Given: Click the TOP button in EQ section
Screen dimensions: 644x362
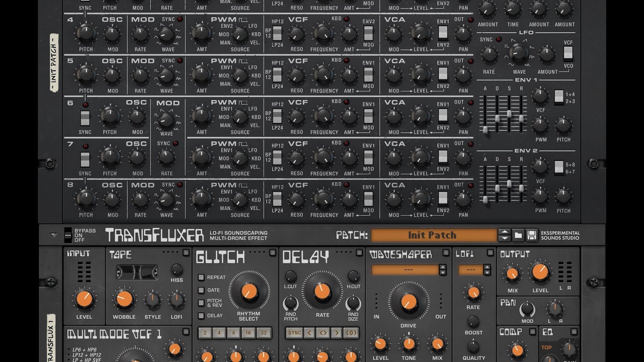Looking at the screenshot, I should click(x=546, y=347).
